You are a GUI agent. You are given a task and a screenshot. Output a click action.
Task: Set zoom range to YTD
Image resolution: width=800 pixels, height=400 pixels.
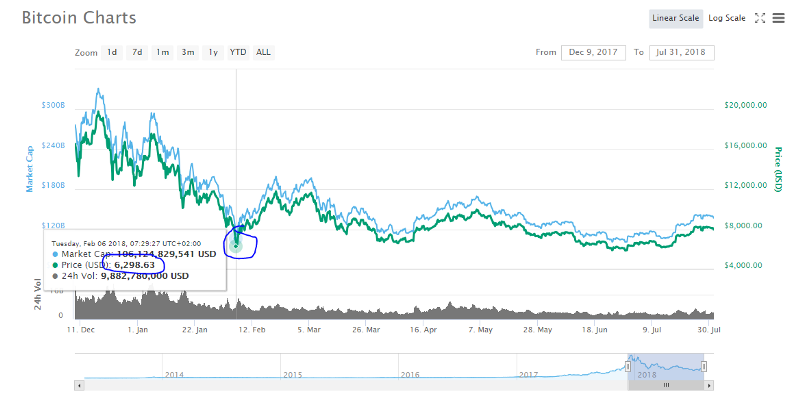pyautogui.click(x=238, y=52)
